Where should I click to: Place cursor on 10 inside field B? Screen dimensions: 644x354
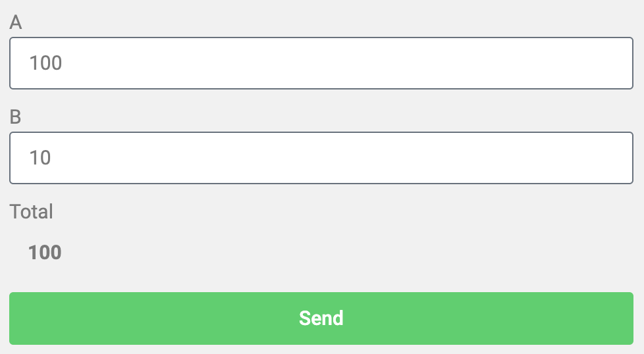tap(40, 158)
